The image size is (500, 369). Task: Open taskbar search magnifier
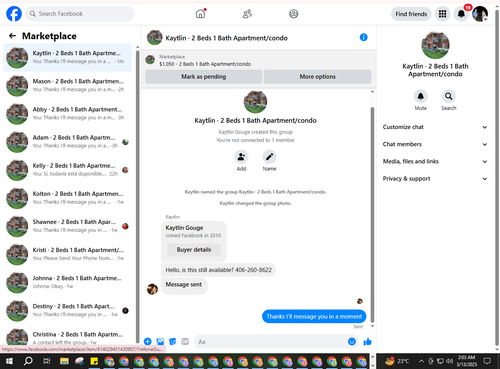point(28,361)
